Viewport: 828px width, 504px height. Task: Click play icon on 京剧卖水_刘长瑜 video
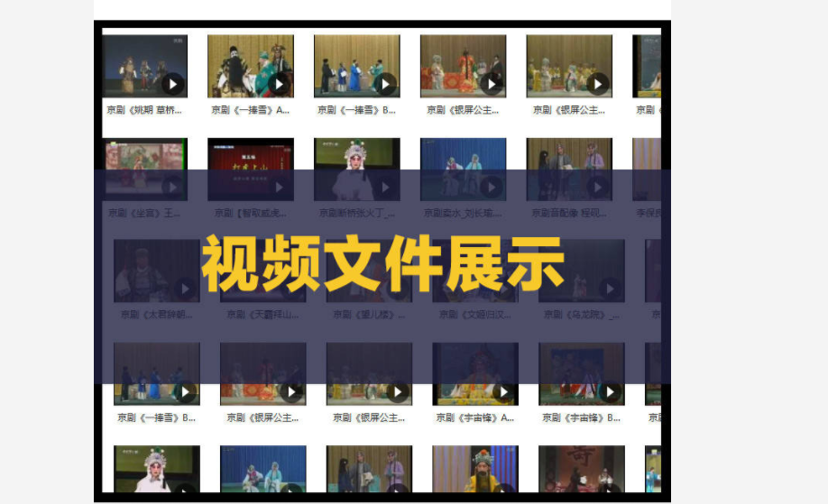(x=492, y=187)
